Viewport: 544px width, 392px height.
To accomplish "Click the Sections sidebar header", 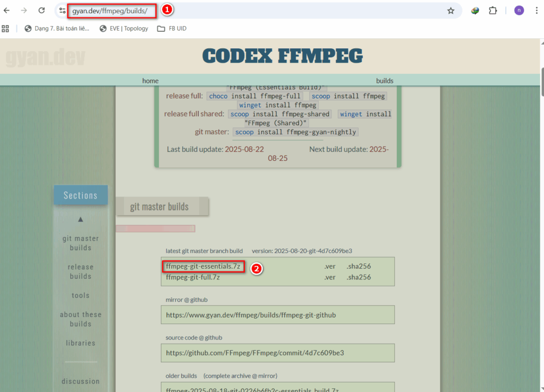I will (81, 195).
